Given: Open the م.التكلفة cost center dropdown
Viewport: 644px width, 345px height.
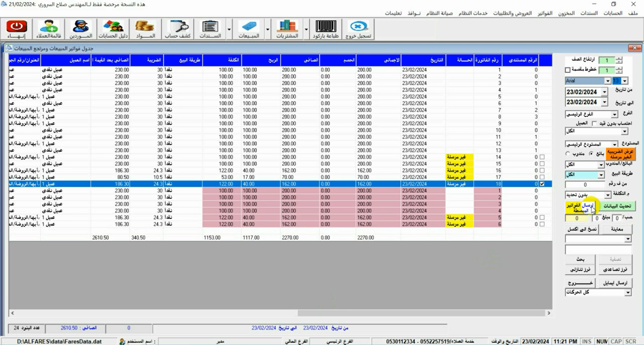Looking at the screenshot, I should 607,195.
